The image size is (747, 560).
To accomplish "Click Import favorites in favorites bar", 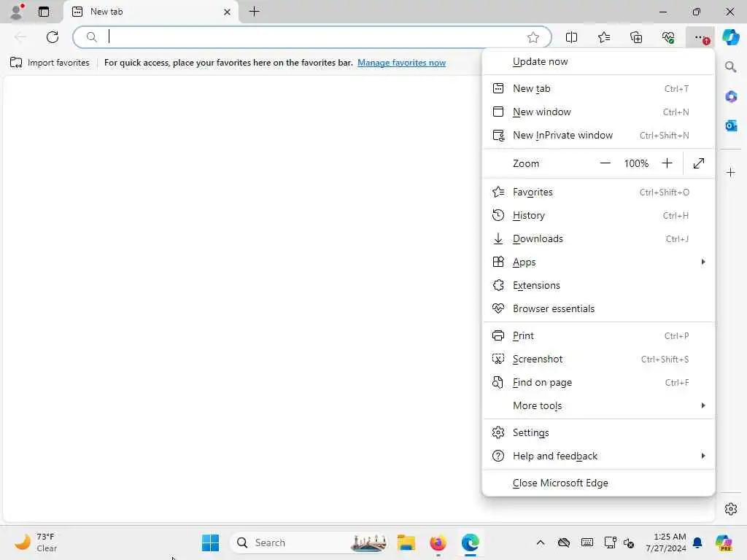I will point(50,63).
